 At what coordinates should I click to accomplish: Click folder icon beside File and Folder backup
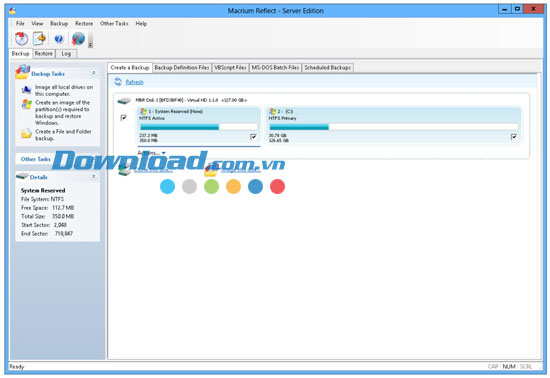[x=26, y=134]
